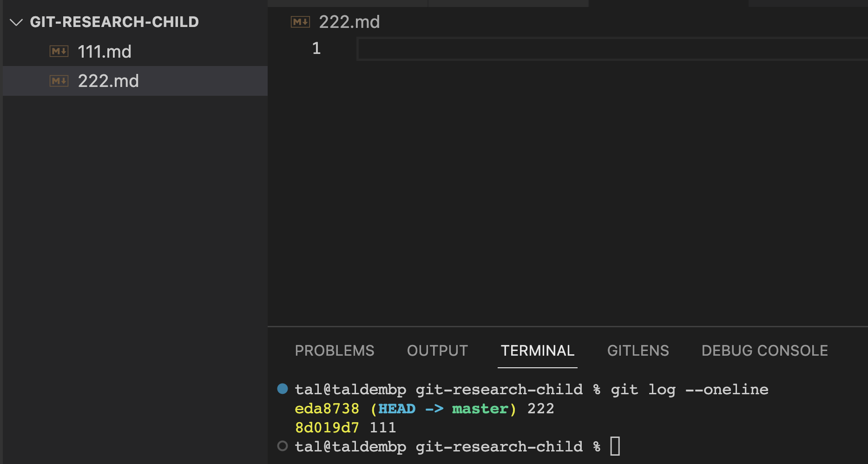Open 111.md in the explorer
The width and height of the screenshot is (868, 464).
[x=135, y=51]
